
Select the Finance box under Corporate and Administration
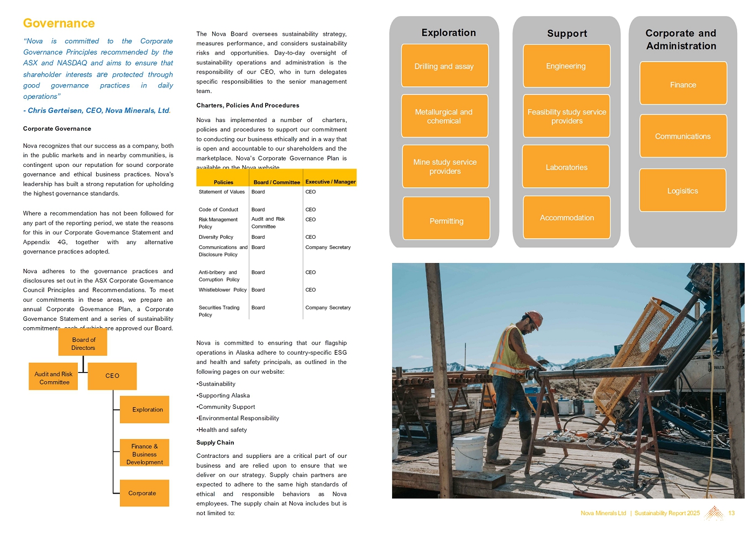point(683,84)
